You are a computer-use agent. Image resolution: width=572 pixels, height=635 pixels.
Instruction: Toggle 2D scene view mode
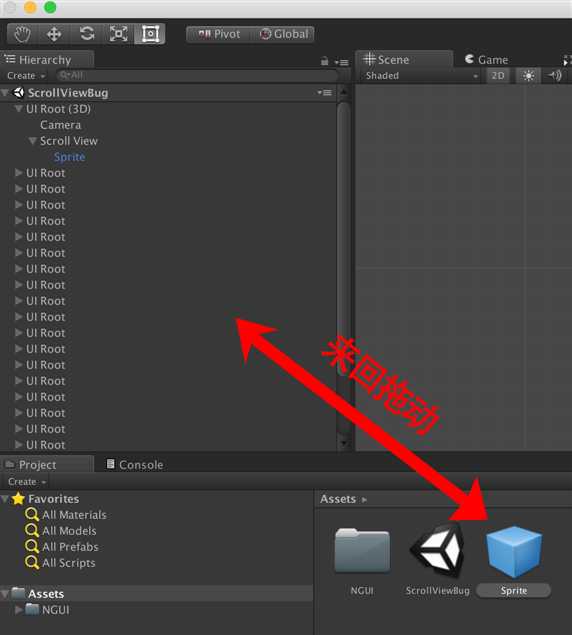coord(498,76)
